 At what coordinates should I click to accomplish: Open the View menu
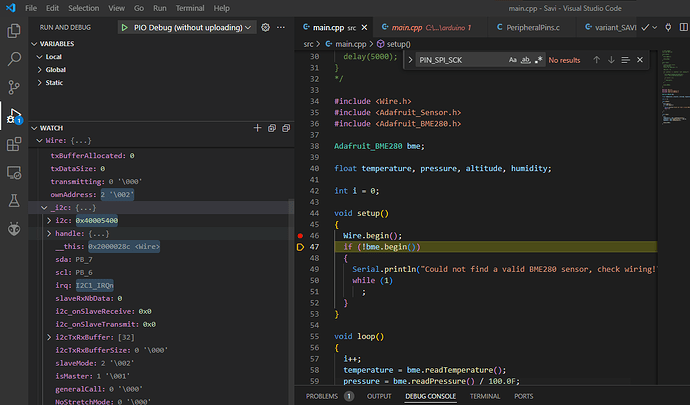[117, 8]
